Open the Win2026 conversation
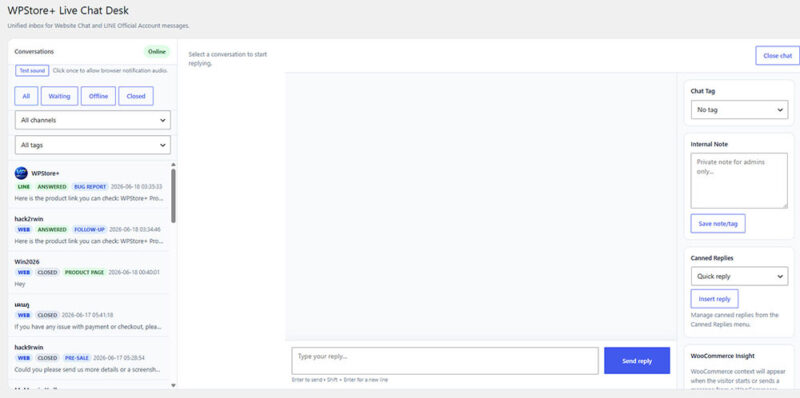 [x=90, y=272]
